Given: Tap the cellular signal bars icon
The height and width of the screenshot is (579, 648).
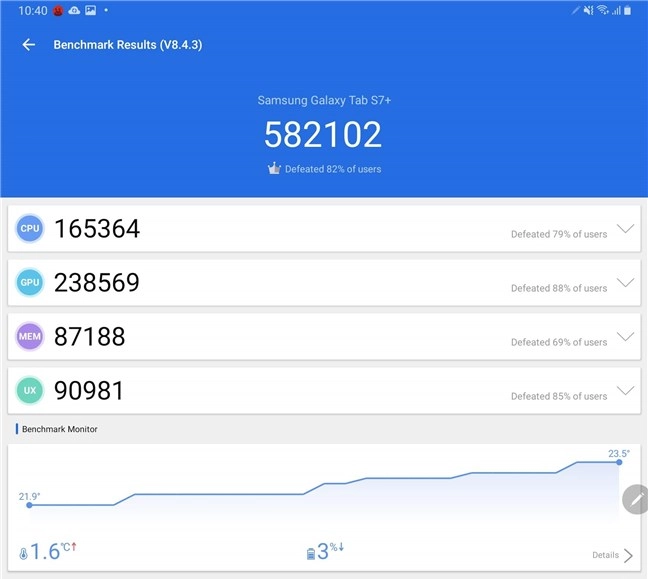Looking at the screenshot, I should [616, 11].
